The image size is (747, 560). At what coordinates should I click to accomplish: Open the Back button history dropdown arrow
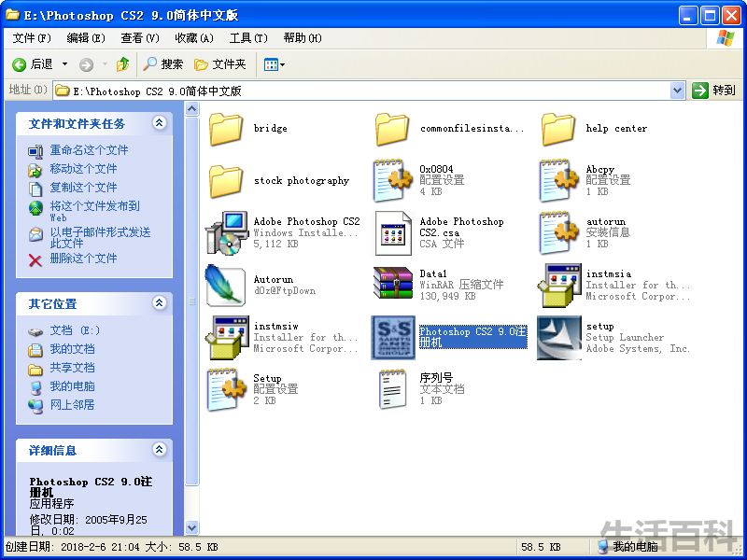click(x=65, y=64)
